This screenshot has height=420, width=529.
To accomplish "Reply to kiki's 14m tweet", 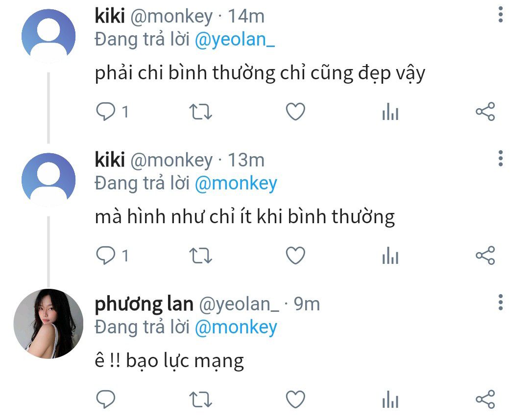I will tap(106, 112).
